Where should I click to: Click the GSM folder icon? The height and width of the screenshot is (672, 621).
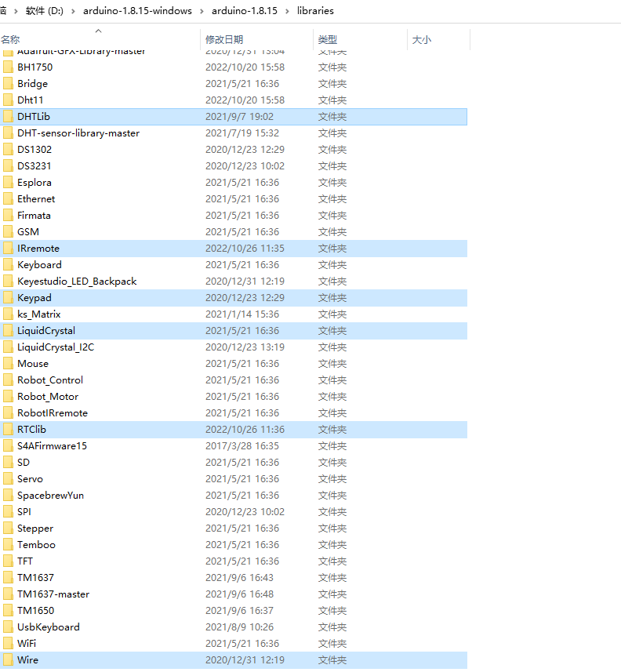8,232
